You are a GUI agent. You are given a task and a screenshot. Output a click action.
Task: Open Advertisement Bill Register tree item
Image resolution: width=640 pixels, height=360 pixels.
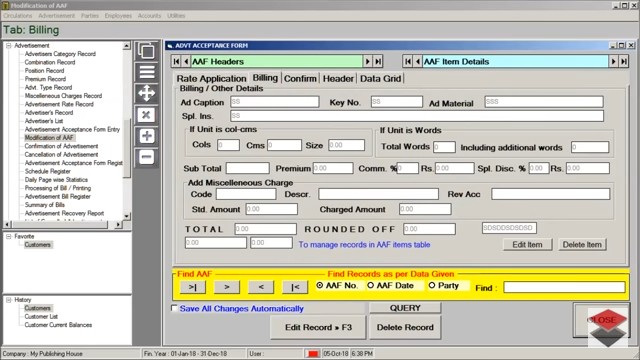pos(58,197)
